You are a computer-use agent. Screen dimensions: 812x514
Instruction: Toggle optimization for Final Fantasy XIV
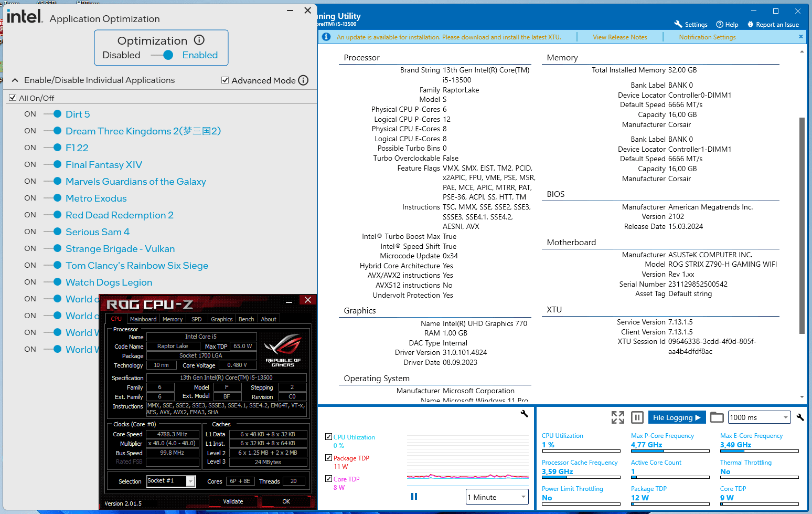(52, 164)
